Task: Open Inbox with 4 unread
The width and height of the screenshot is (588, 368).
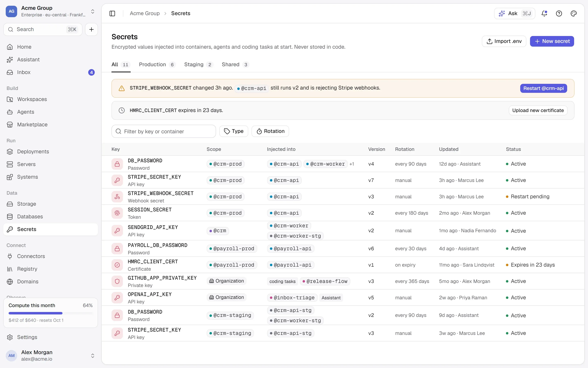Action: pyautogui.click(x=51, y=72)
